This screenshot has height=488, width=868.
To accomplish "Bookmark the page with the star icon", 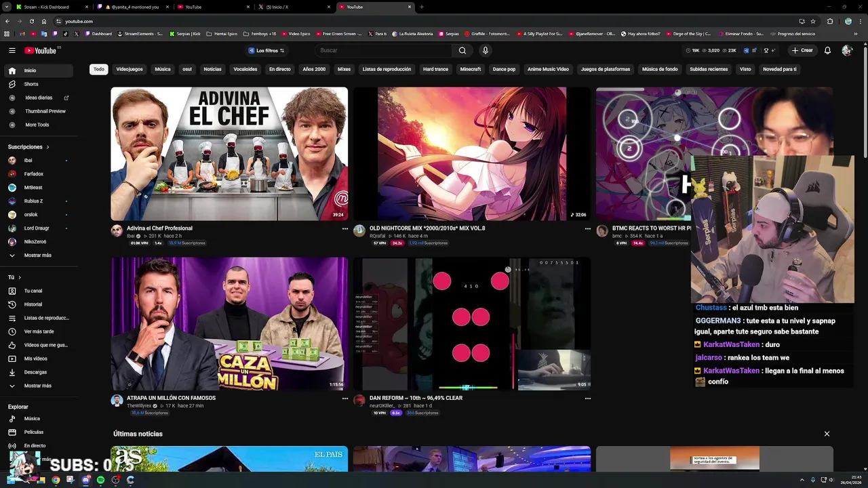I will click(x=813, y=21).
